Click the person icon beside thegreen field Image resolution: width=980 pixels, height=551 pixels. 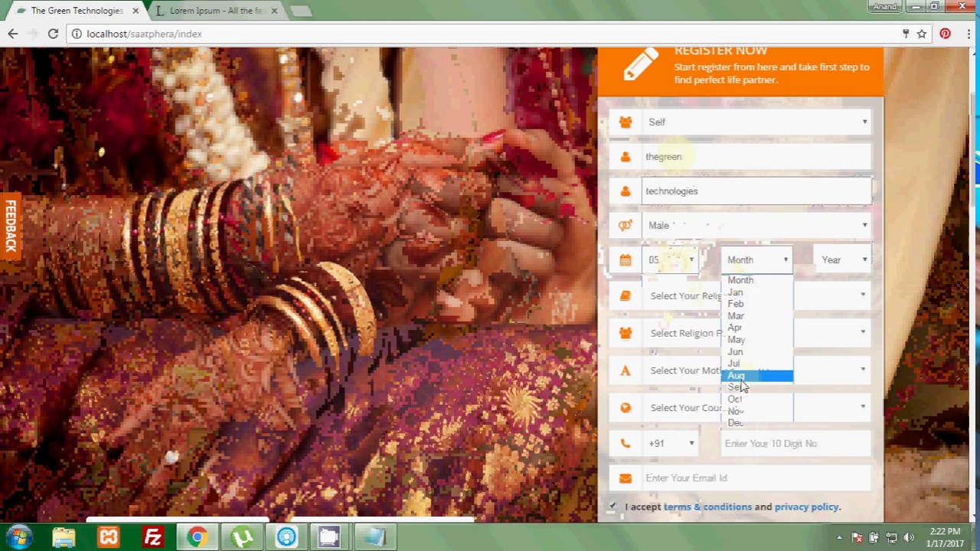626,157
